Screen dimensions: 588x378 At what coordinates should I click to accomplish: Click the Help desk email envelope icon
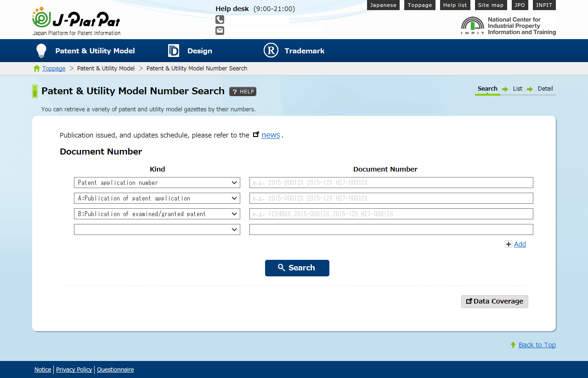220,30
